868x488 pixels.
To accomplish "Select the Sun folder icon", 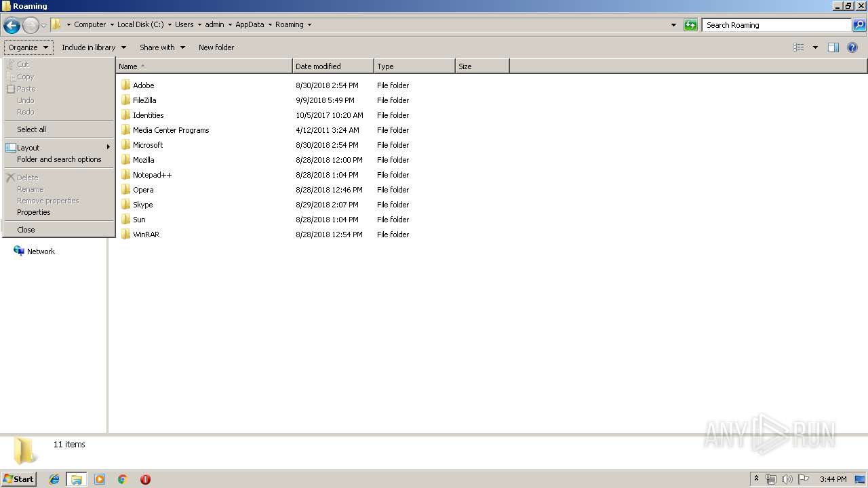I will 125,220.
